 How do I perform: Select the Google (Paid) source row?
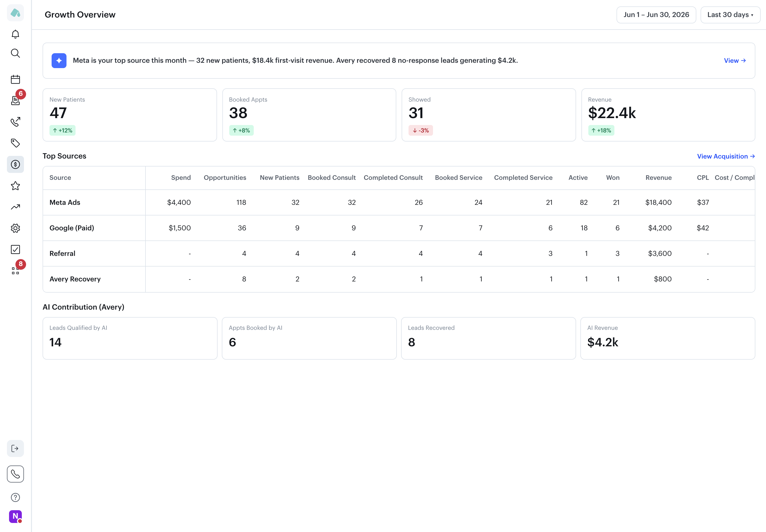399,228
